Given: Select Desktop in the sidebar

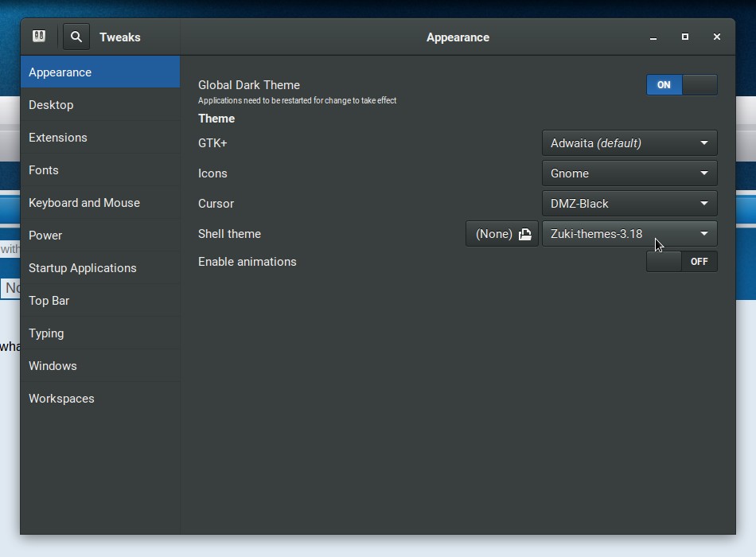Looking at the screenshot, I should [51, 105].
